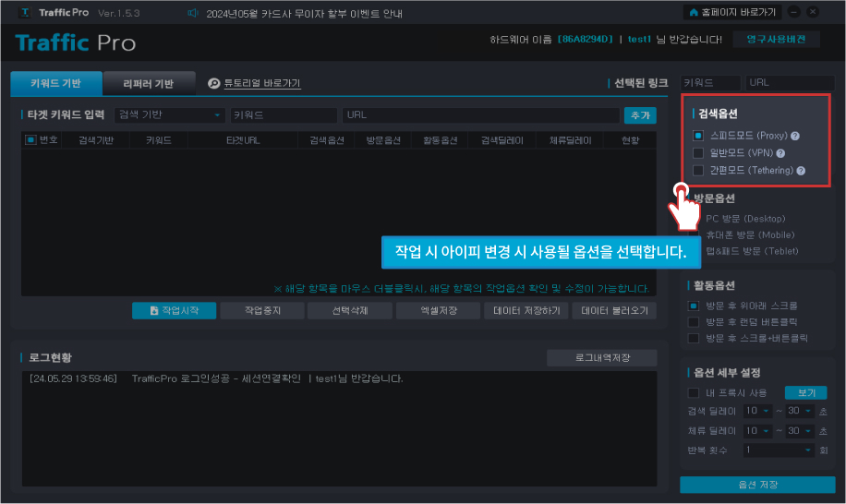This screenshot has width=846, height=504.
Task: Click the speaker announcement icon
Action: tap(193, 13)
